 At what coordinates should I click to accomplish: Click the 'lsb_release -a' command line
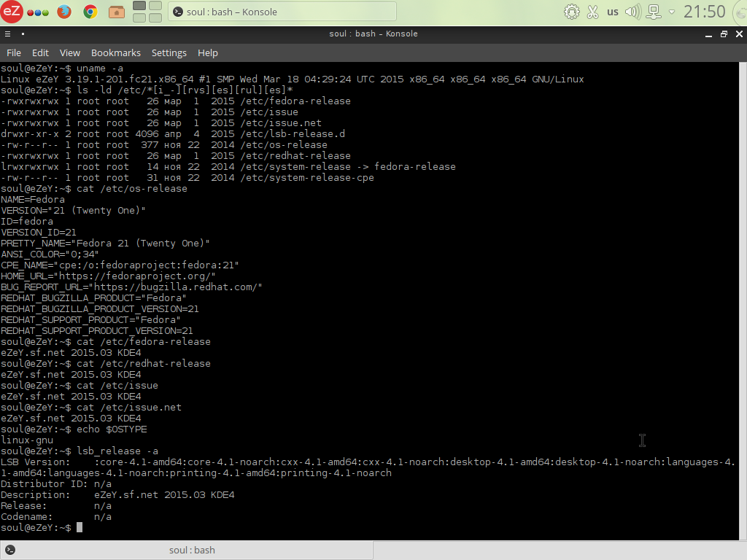[80, 451]
